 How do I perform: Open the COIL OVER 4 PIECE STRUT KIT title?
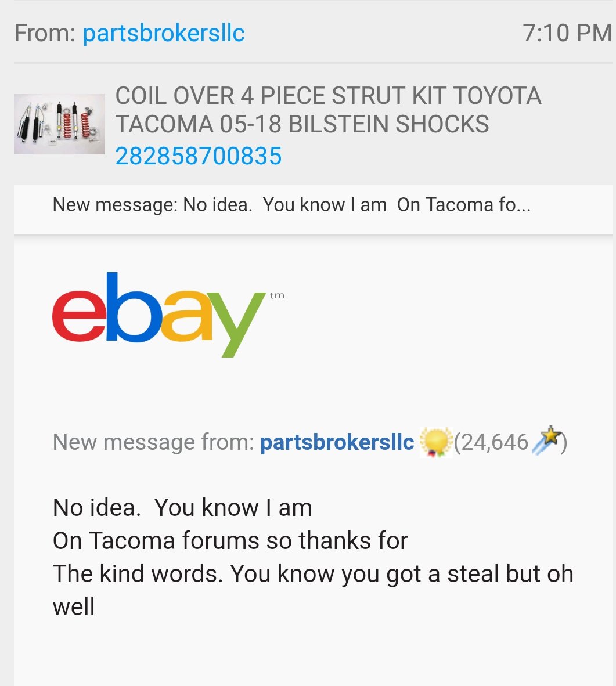coord(329,109)
